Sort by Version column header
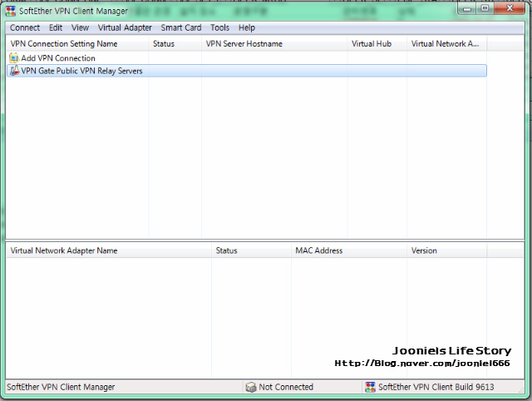 tap(447, 251)
